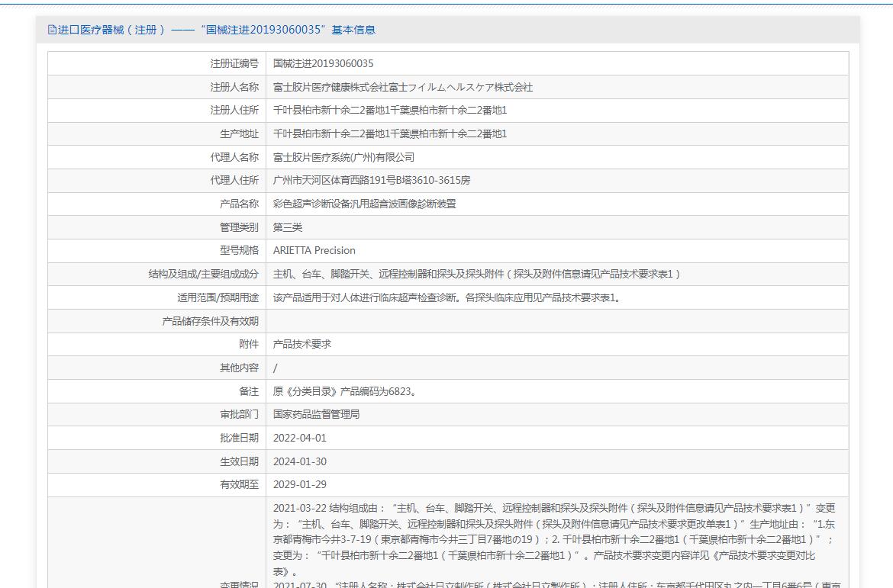Select product name 彩色超声诊断设备 value
This screenshot has width=893, height=588.
tap(365, 203)
